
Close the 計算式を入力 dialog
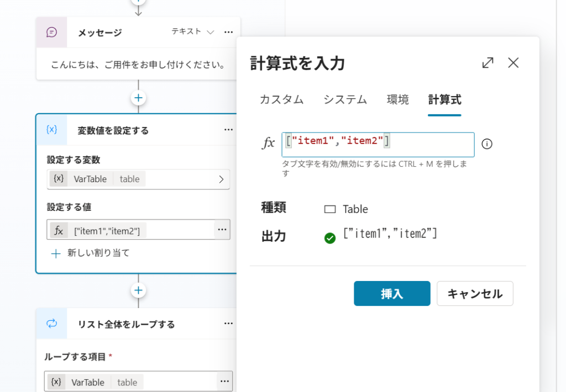(513, 63)
